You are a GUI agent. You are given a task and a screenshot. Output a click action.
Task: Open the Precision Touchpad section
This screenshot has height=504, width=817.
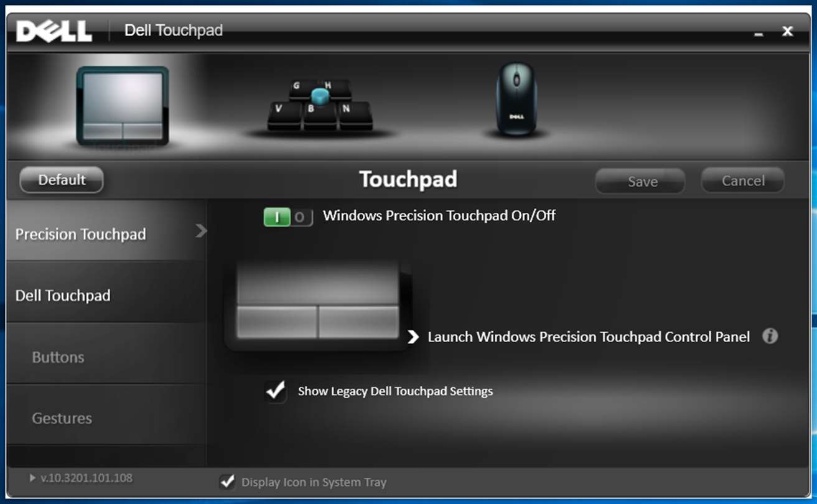(106, 231)
